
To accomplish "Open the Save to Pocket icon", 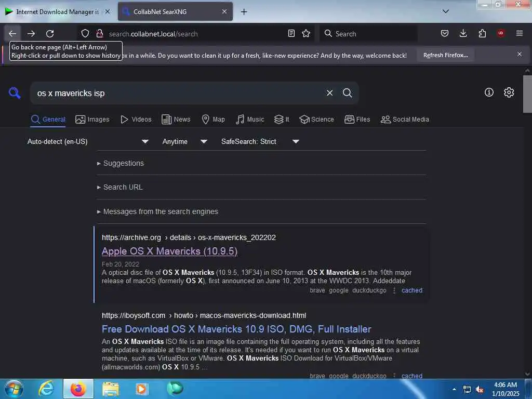I will tap(445, 33).
